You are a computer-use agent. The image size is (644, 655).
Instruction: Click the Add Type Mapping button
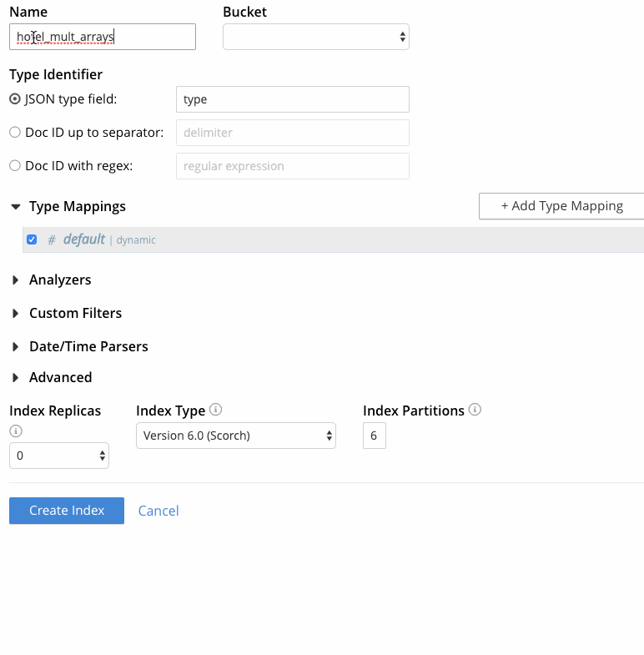coord(561,206)
